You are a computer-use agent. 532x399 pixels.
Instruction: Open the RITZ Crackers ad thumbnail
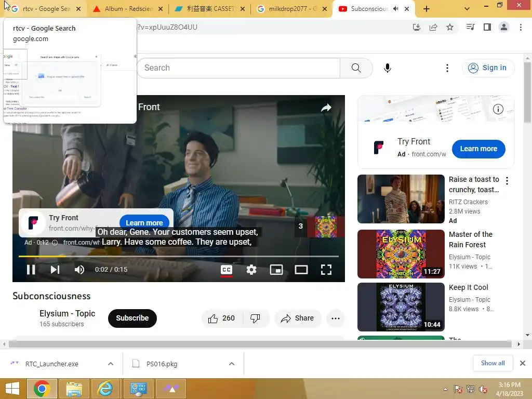coord(401,199)
